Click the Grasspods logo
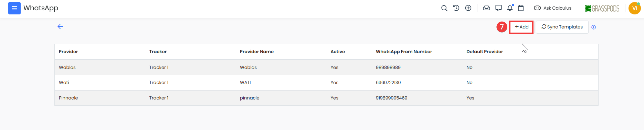This screenshot has width=644, height=130. [x=602, y=8]
